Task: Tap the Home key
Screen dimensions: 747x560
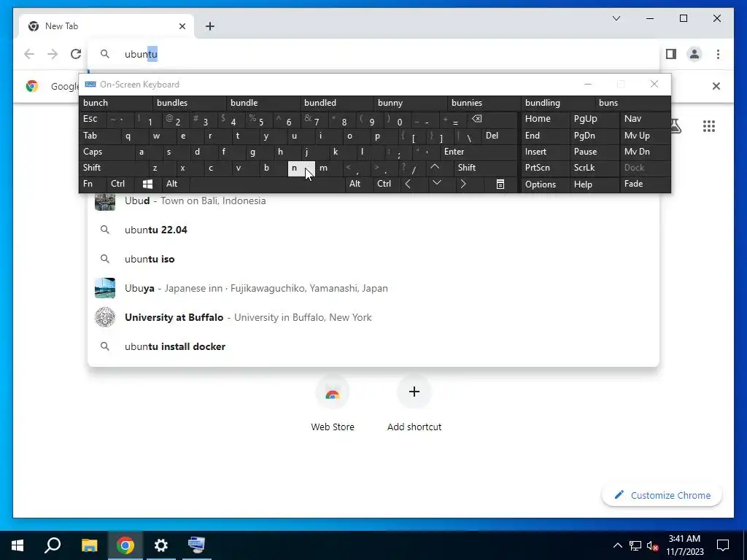Action: (x=545, y=119)
